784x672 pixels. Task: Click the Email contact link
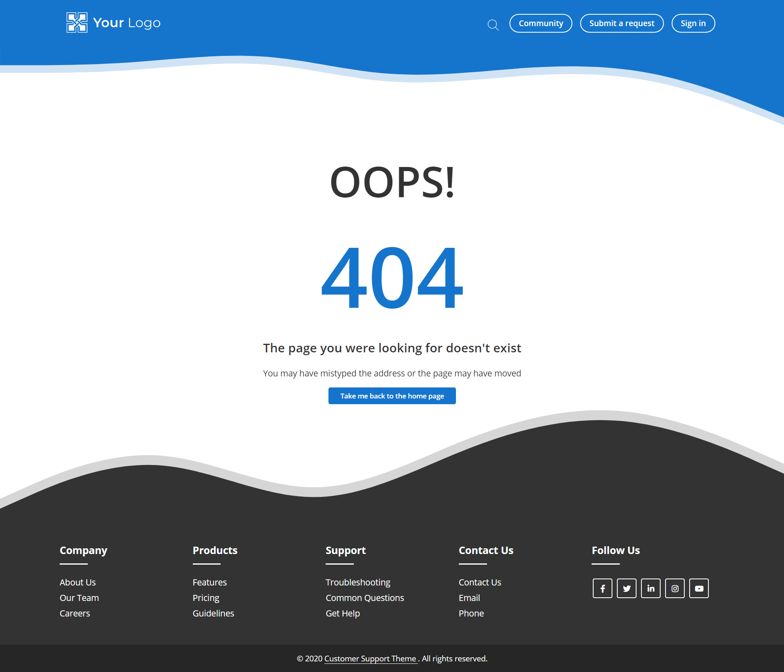coord(469,598)
